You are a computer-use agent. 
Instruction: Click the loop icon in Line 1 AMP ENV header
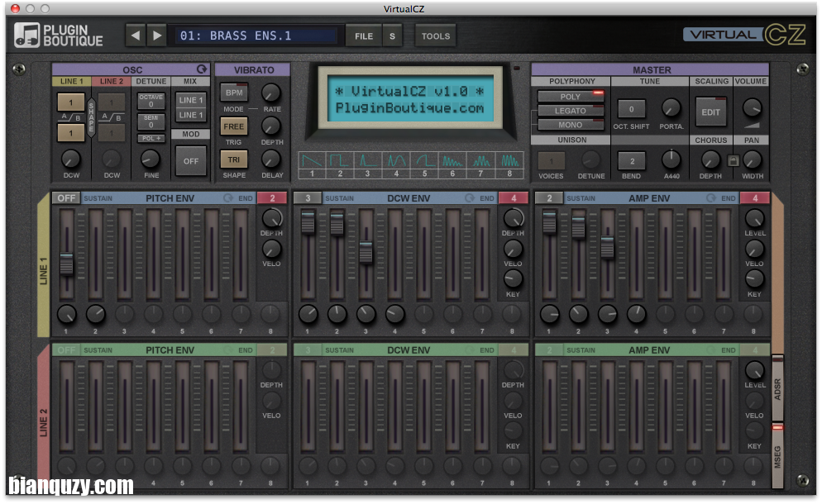coord(711,198)
